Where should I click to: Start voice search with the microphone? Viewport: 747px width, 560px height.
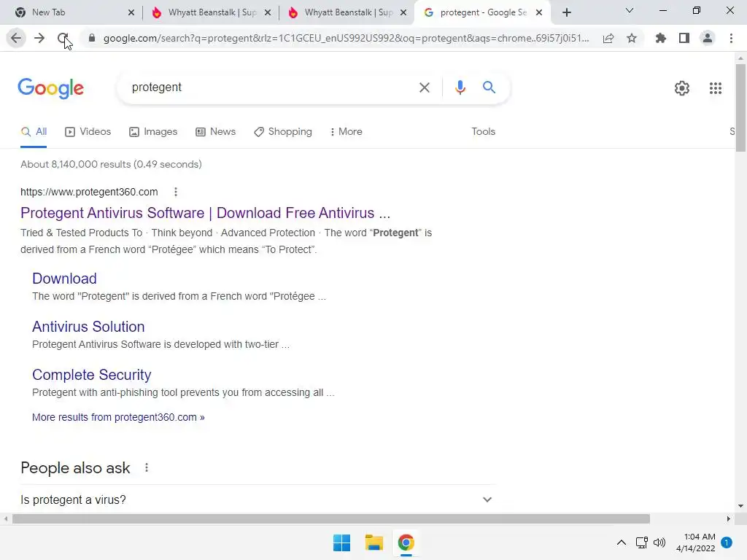click(460, 87)
